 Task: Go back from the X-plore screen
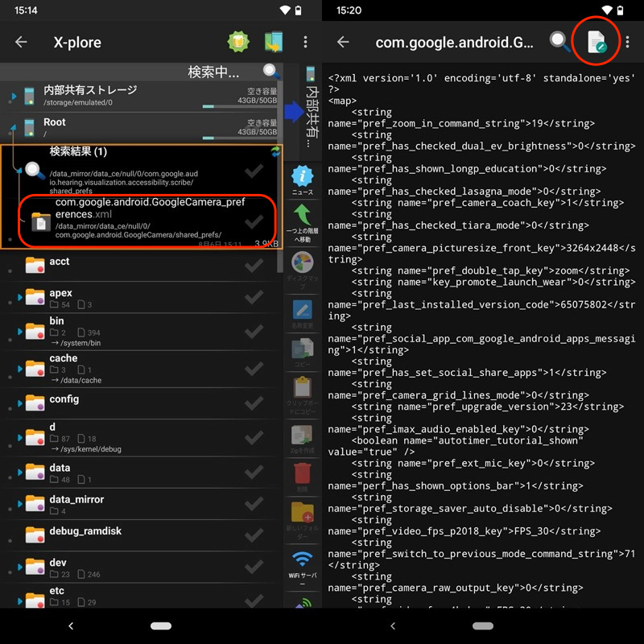22,42
